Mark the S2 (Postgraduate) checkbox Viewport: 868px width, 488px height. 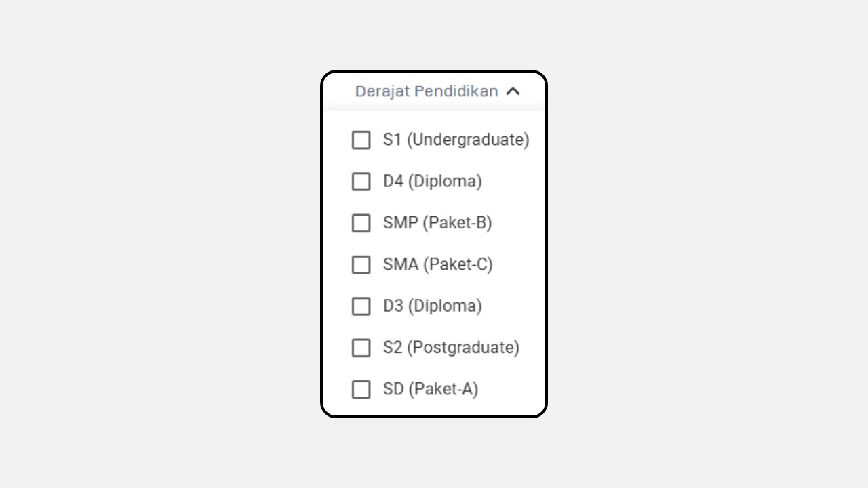coord(361,348)
